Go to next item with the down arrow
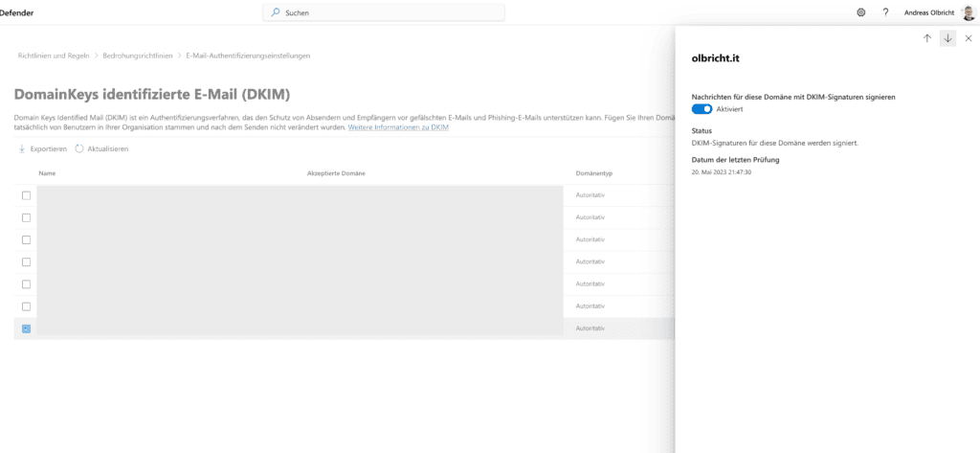The height and width of the screenshot is (453, 980). (948, 38)
